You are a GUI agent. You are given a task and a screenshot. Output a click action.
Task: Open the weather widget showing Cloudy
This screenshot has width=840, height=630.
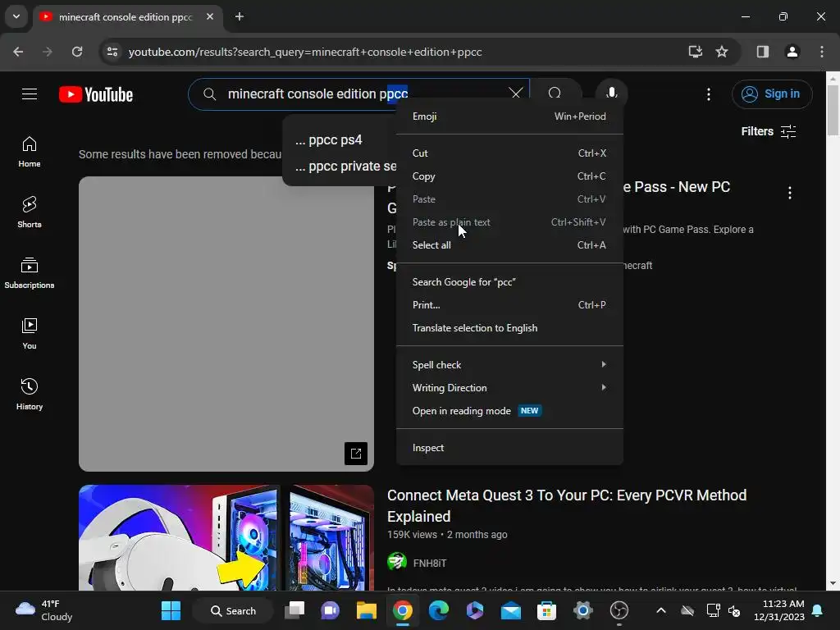pos(44,610)
